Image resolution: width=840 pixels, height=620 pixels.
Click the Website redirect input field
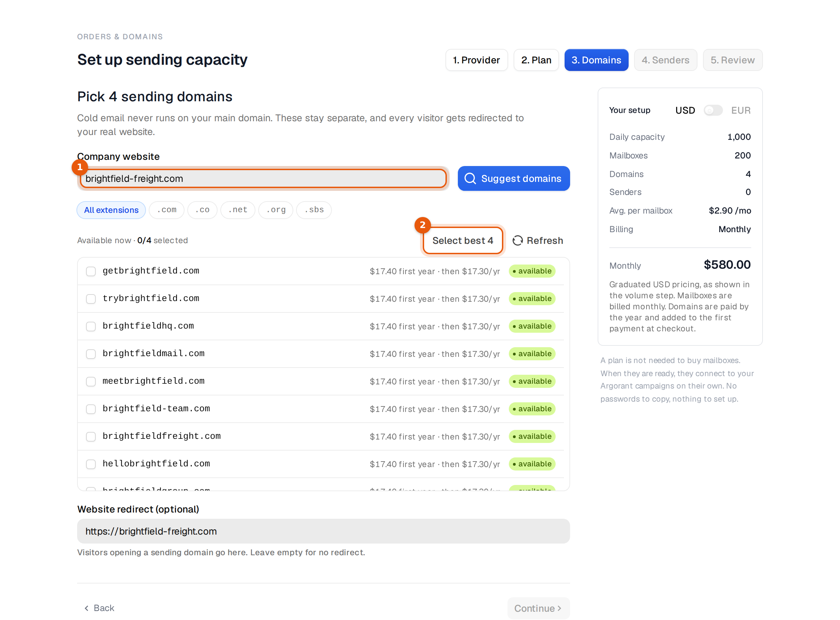[x=323, y=531]
